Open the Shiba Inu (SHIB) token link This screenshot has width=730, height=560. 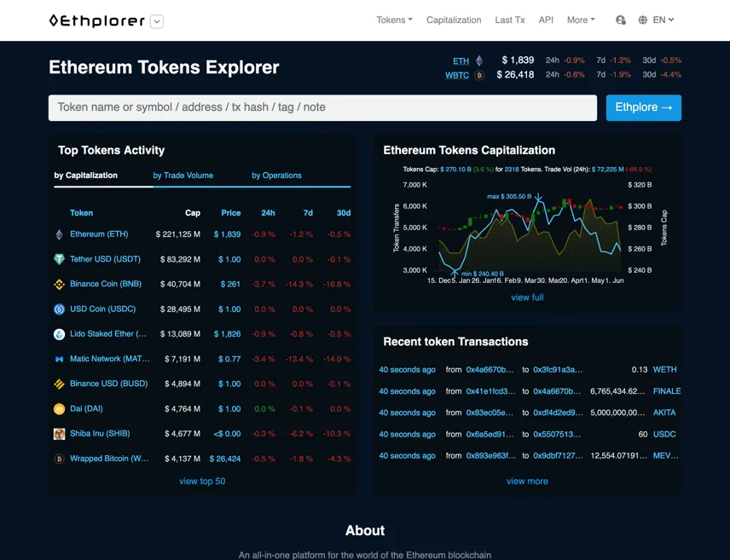[100, 433]
